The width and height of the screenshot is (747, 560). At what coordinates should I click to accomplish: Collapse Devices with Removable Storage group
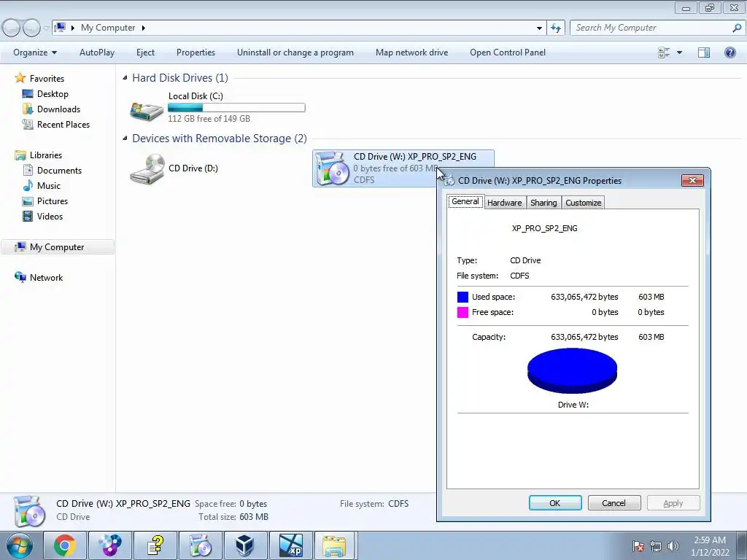click(x=125, y=138)
